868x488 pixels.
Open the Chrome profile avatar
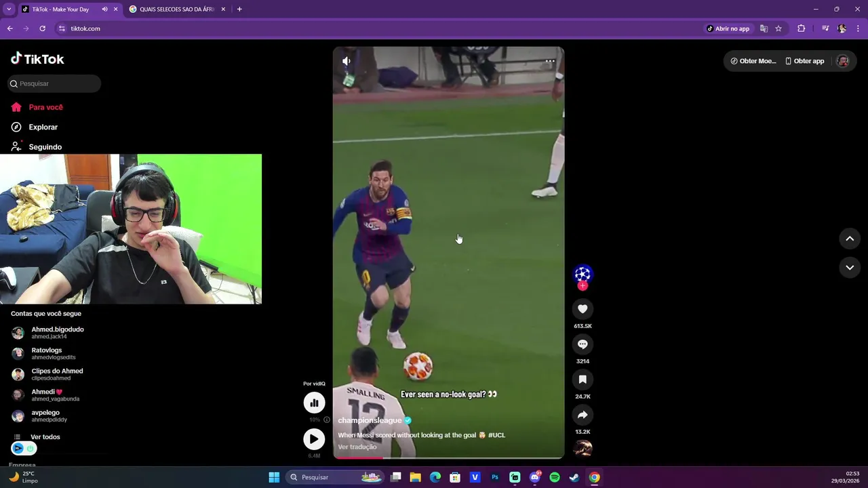842,28
